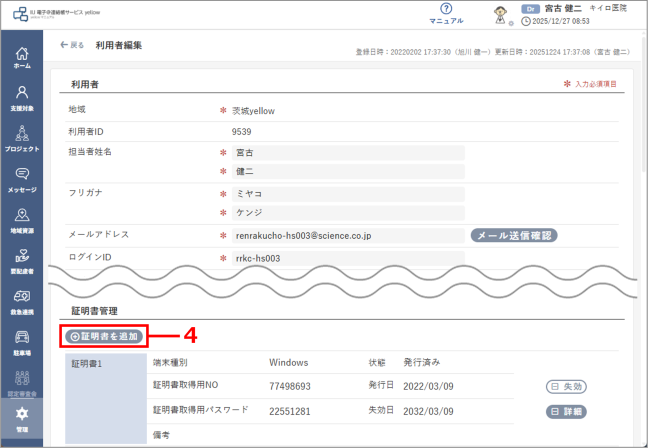
Task: Open the ホーム (Home) sidebar icon
Action: tap(21, 57)
